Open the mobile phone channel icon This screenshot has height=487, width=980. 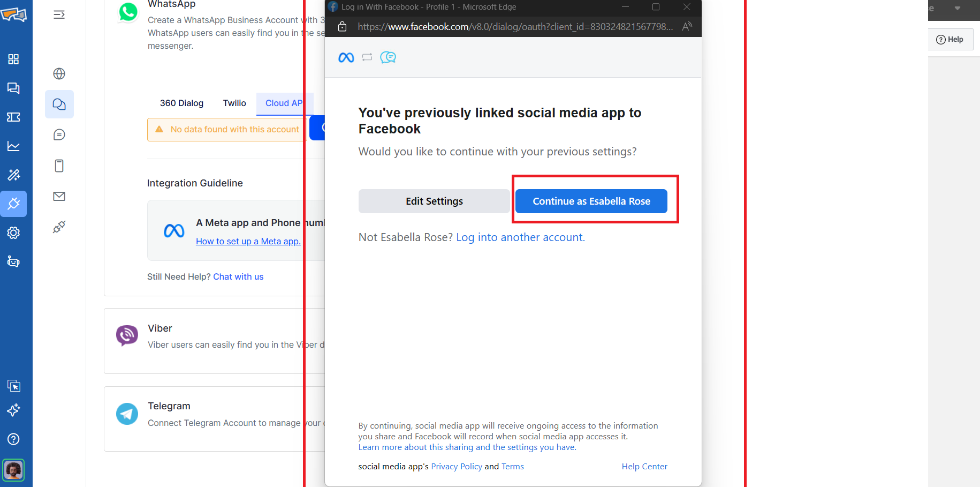pos(59,166)
